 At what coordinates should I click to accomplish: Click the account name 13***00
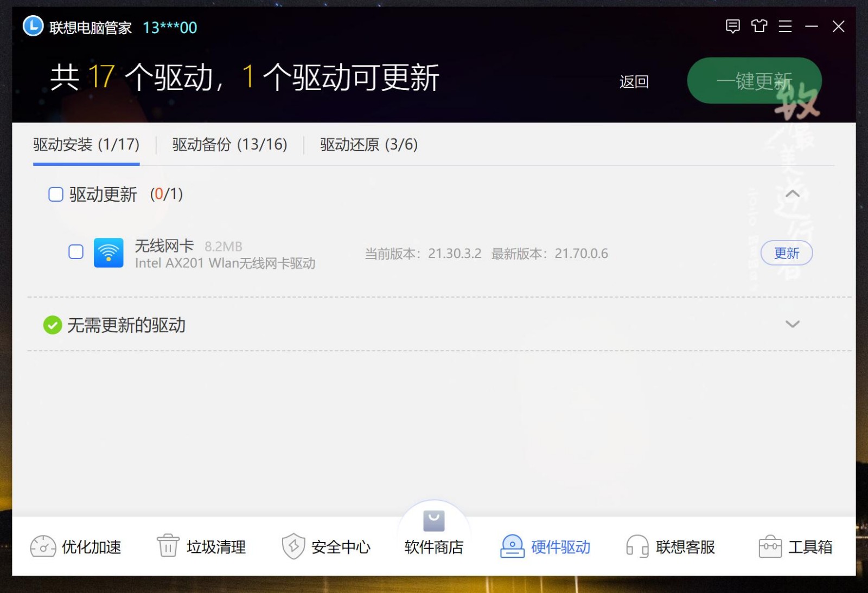click(x=170, y=28)
